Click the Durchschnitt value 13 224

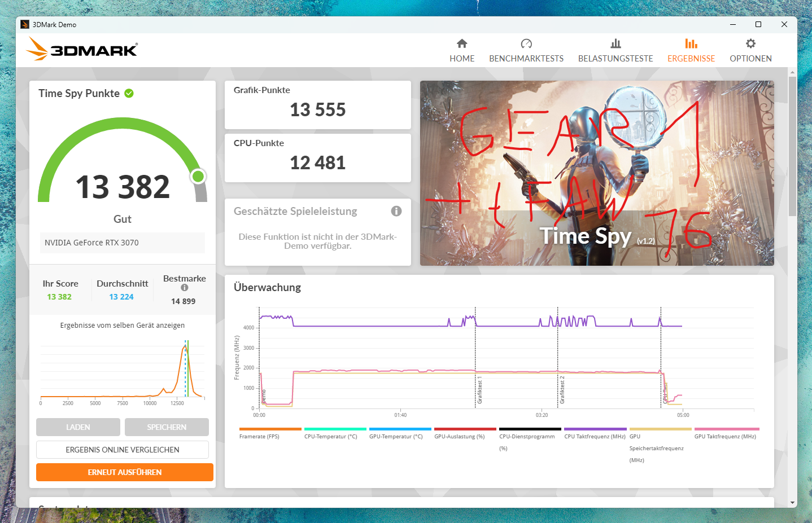pos(121,297)
